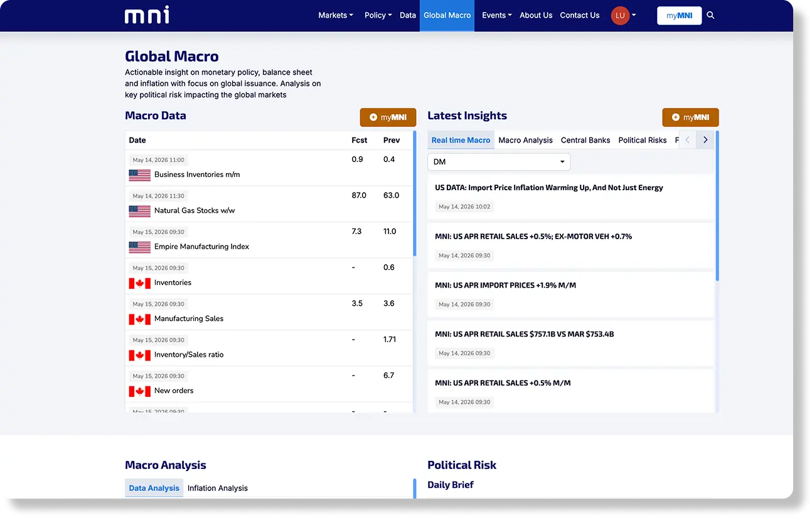This screenshot has width=812, height=518.
Task: Click Canada flag beside Inventories
Action: coord(139,283)
